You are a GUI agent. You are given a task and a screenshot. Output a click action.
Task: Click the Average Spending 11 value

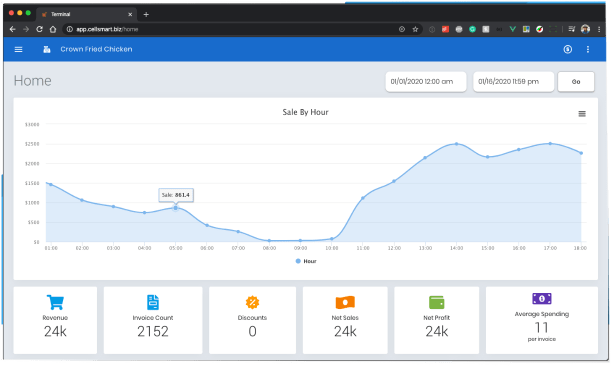(542, 327)
